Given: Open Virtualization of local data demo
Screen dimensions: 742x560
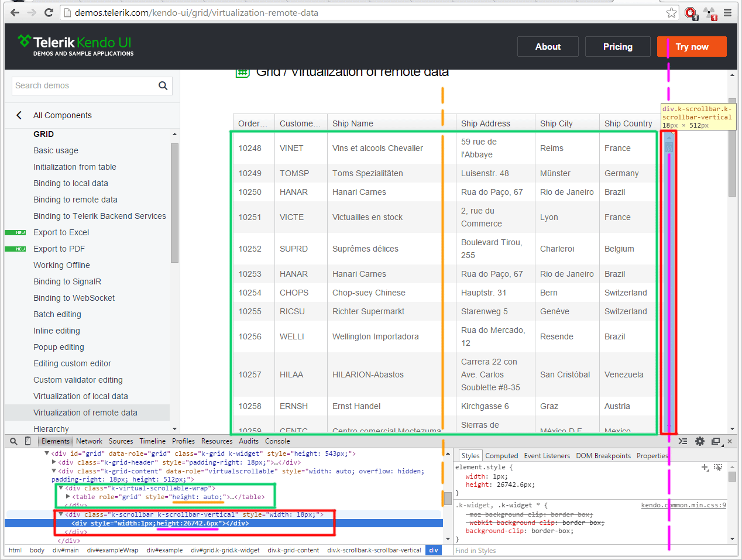Looking at the screenshot, I should (81, 396).
